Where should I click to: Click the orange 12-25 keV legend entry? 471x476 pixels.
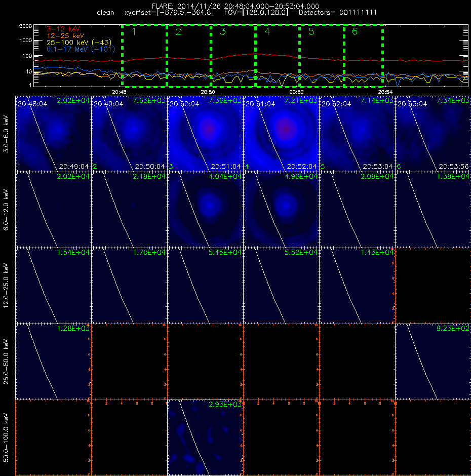65,36
